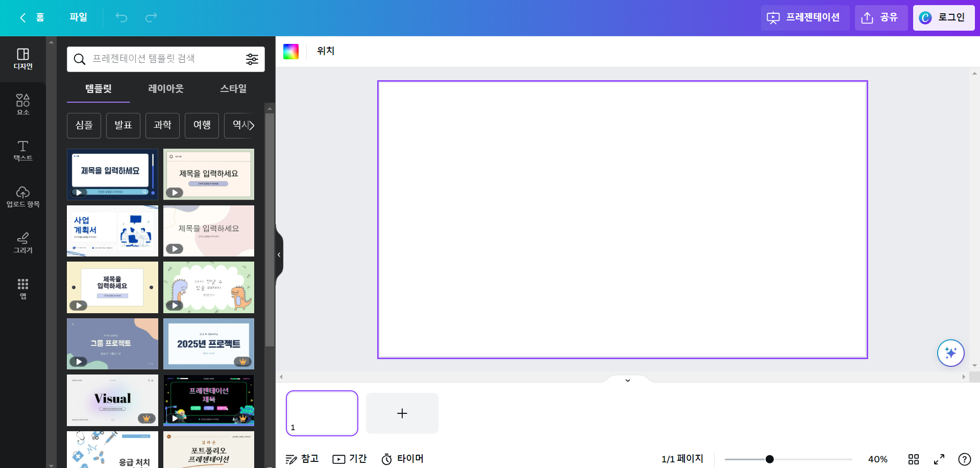Viewport: 980px width, 468px height.
Task: Click the 2025년 프로젝트 template thumbnail
Action: (208, 343)
